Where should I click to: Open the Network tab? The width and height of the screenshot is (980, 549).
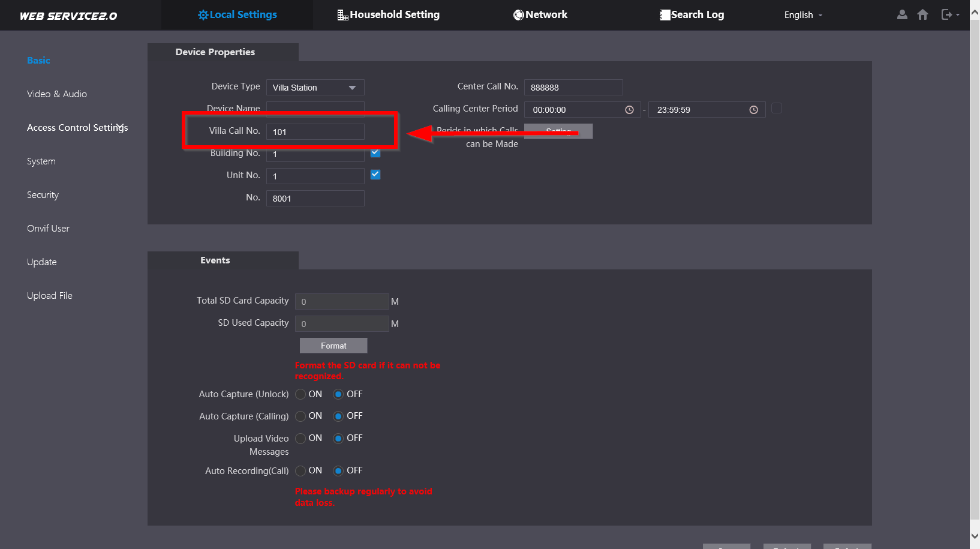pyautogui.click(x=540, y=14)
